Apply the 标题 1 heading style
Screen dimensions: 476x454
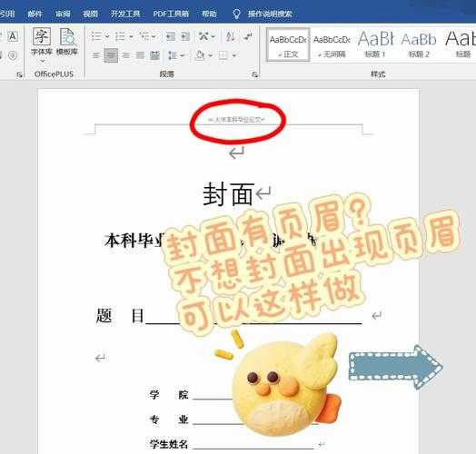click(375, 44)
